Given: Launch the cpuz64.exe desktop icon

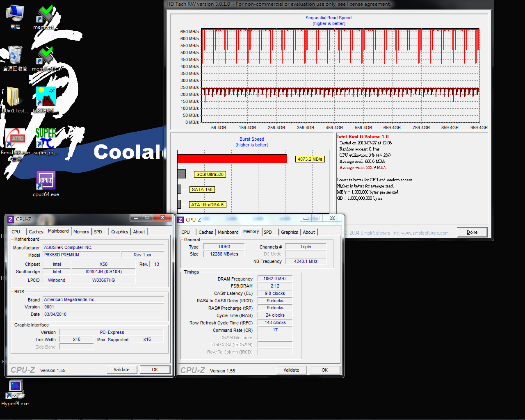Looking at the screenshot, I should click(x=46, y=184).
